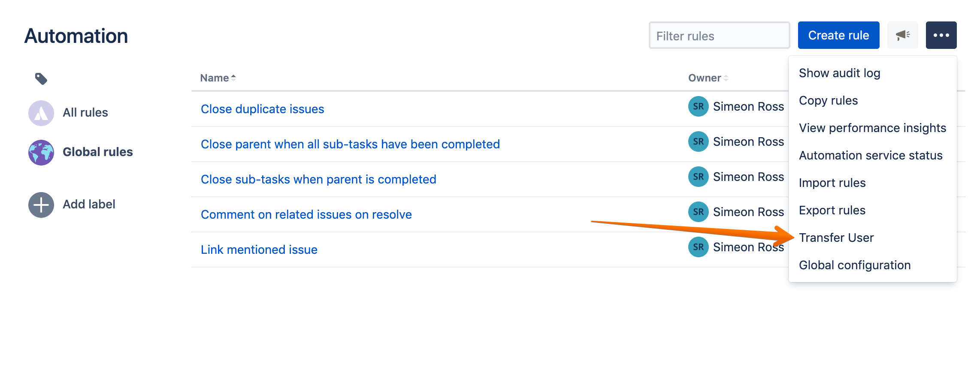This screenshot has height=367, width=980.
Task: Select View performance insights option
Action: [872, 128]
